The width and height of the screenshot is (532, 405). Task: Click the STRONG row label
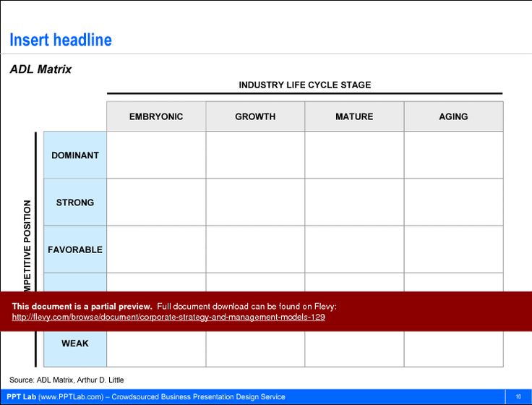pos(75,202)
